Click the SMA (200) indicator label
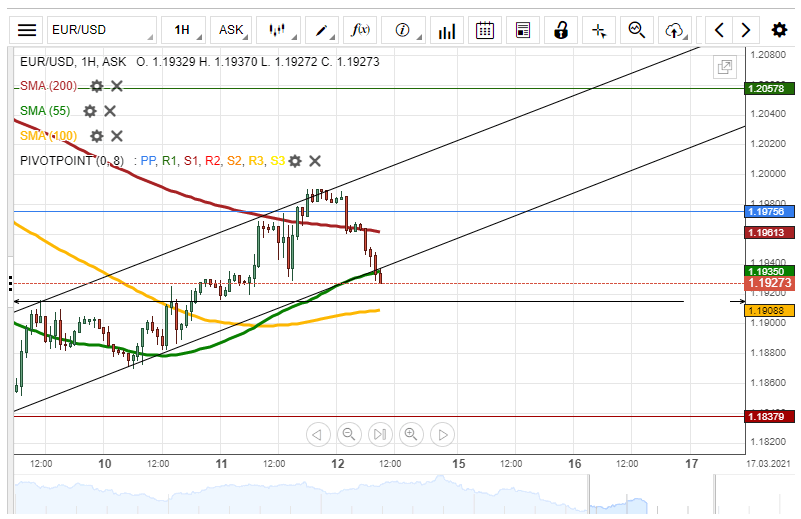 (x=49, y=86)
